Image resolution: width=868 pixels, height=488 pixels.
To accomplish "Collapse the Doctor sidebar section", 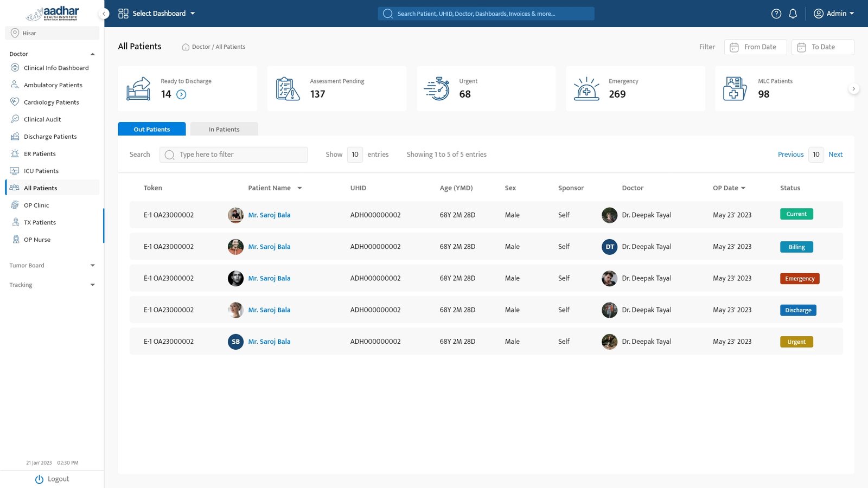I will coord(92,54).
